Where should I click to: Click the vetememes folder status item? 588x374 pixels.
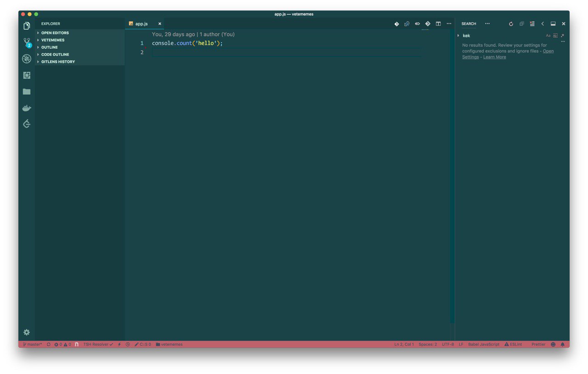[x=170, y=344]
